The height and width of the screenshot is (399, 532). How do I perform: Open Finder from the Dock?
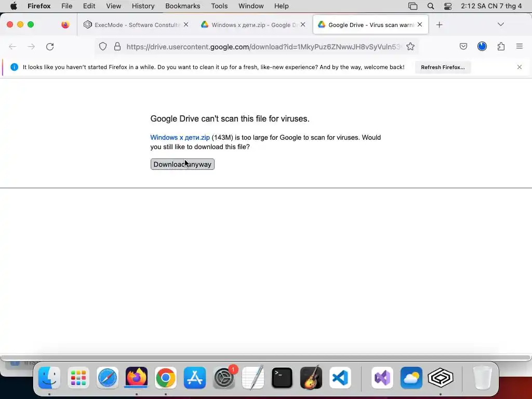click(x=49, y=378)
